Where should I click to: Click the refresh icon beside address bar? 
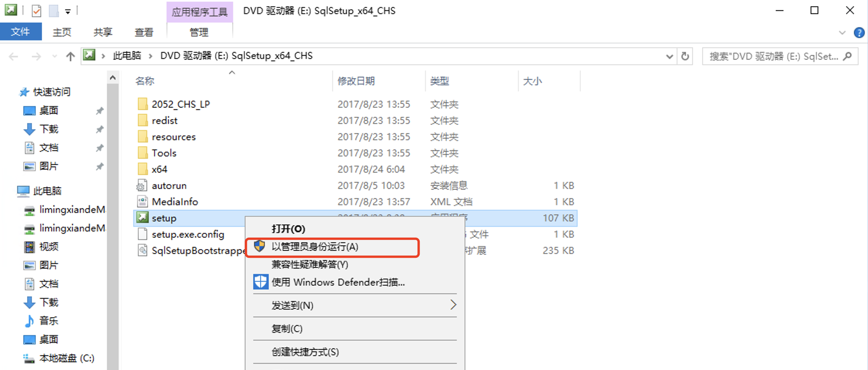click(x=685, y=57)
